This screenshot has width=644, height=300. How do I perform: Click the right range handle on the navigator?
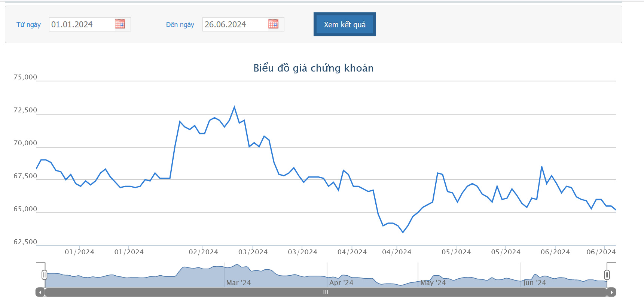(607, 275)
